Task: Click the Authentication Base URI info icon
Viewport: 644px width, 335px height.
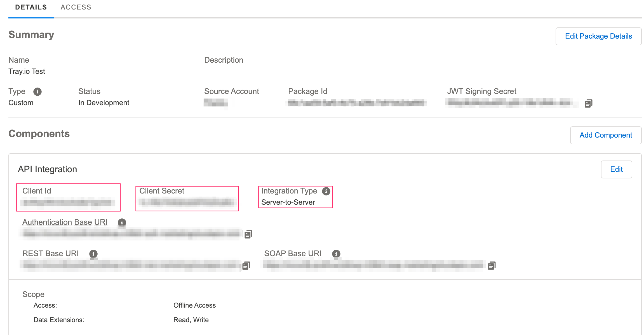Action: 122,223
